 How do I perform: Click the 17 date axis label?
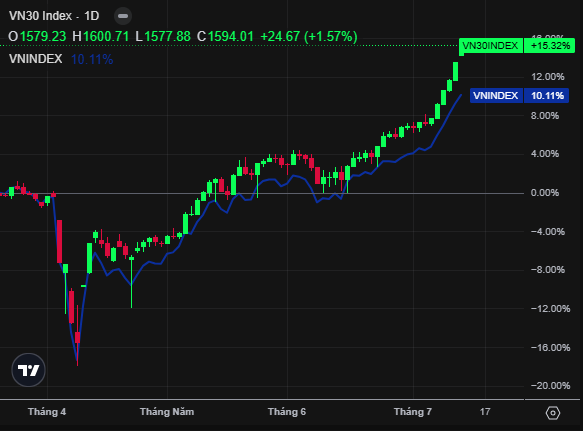(x=485, y=412)
